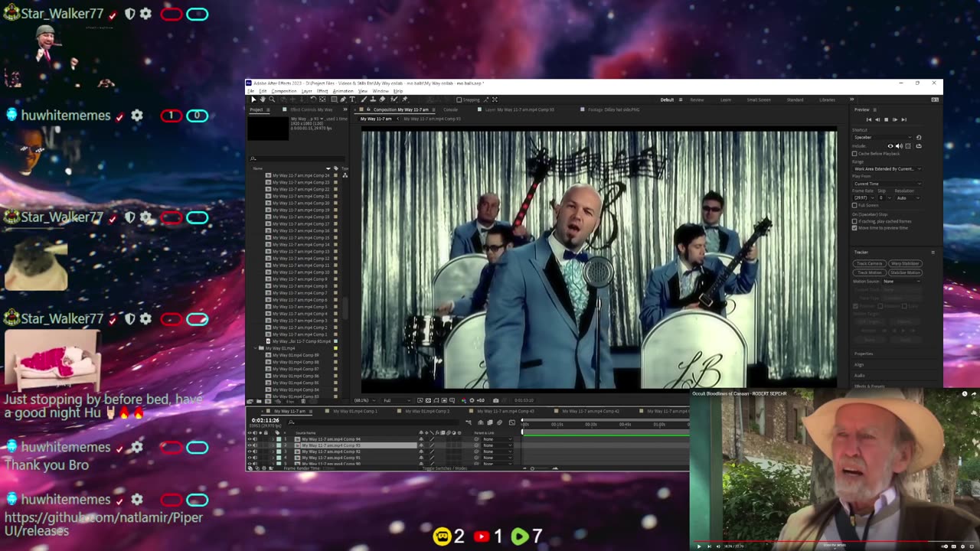Open the Layer menu

(x=306, y=91)
